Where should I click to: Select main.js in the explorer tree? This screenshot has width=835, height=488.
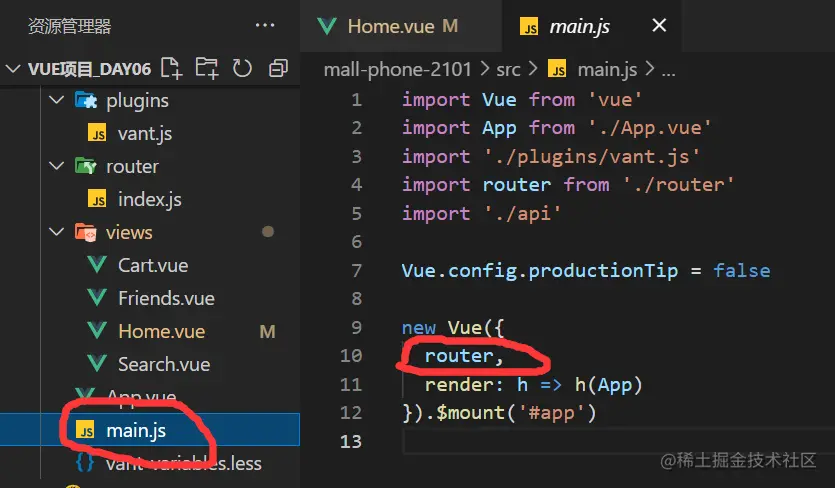pos(150,429)
